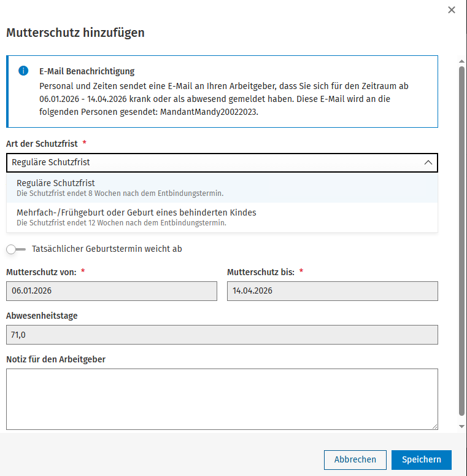Click the Mutterschutz bis: label
Image resolution: width=467 pixels, height=476 pixels.
[261, 272]
